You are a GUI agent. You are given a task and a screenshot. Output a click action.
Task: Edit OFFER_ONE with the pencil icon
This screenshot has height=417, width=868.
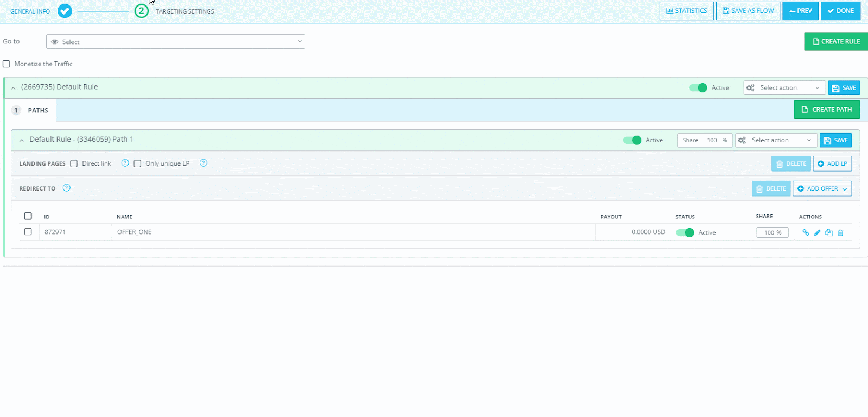[x=818, y=232]
